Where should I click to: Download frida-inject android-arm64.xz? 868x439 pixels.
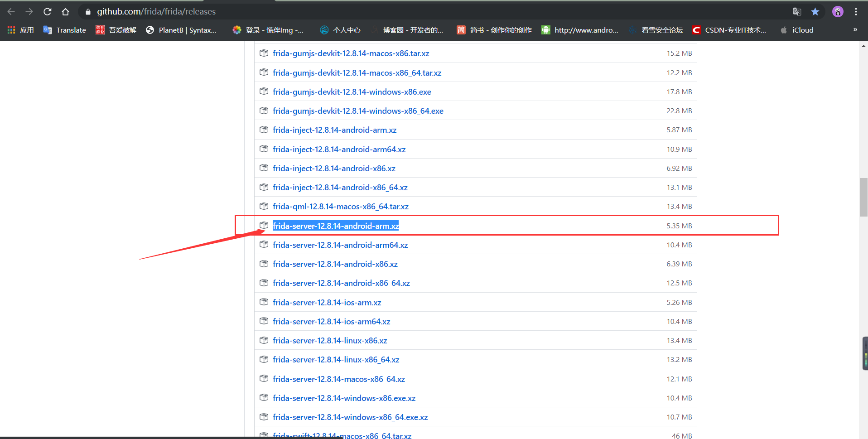tap(339, 150)
